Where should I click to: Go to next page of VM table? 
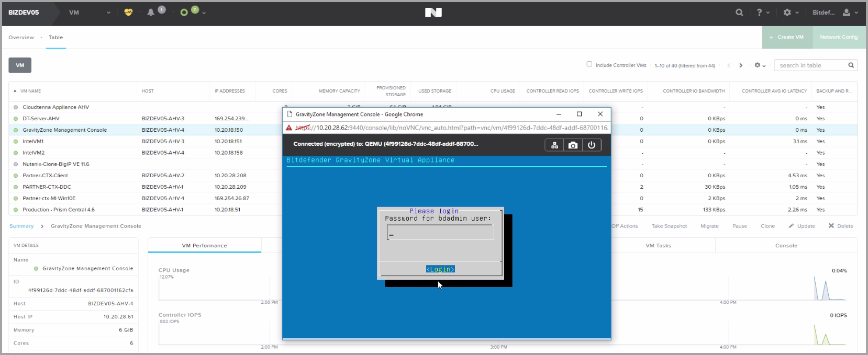[741, 65]
